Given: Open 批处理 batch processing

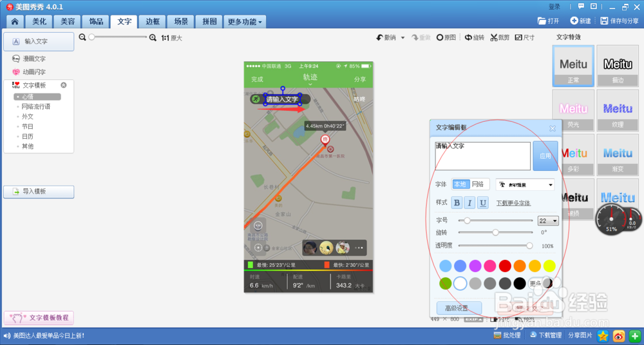Looking at the screenshot, I should (x=507, y=335).
